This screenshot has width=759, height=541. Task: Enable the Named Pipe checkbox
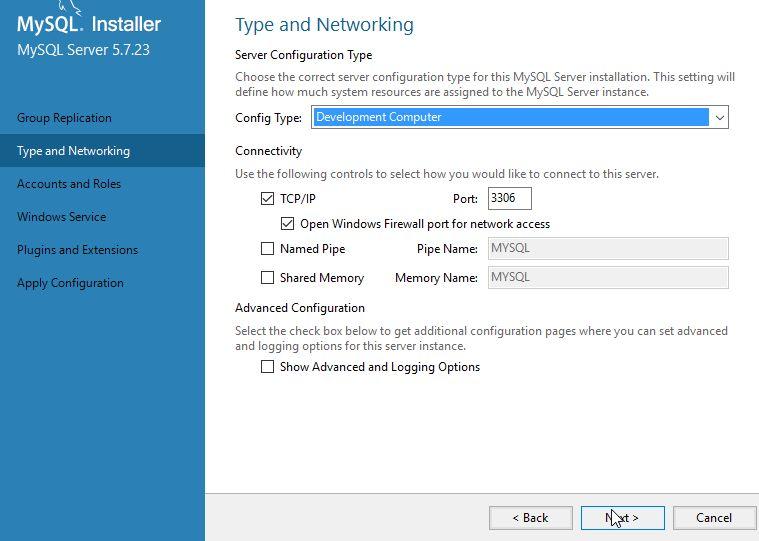click(x=267, y=249)
